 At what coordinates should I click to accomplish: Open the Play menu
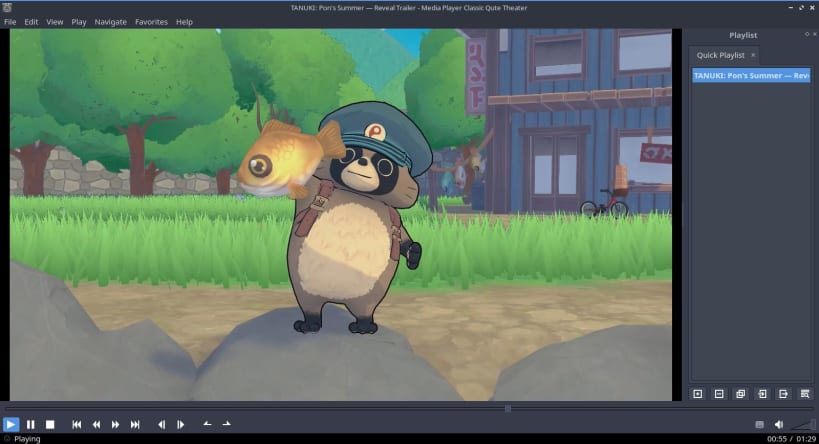coord(79,22)
